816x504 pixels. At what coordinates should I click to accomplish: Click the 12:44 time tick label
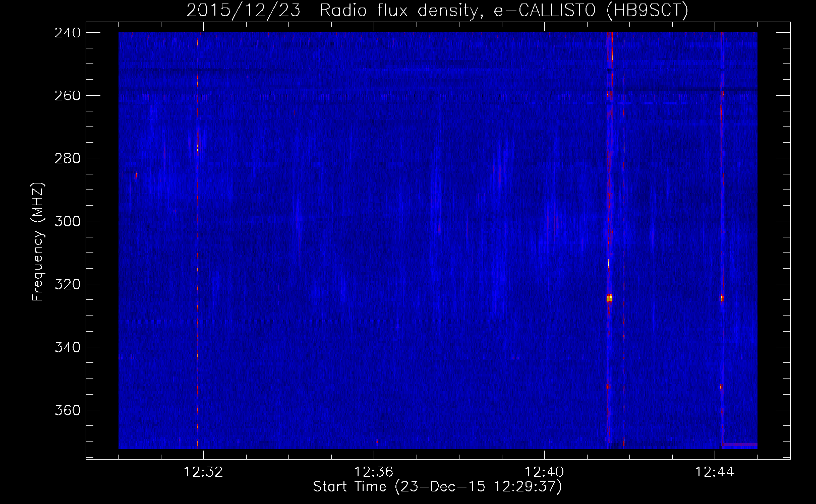[715, 472]
